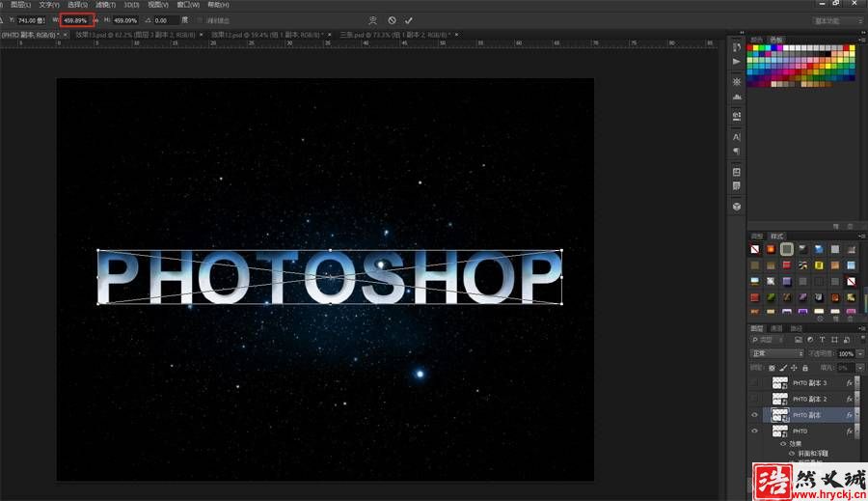
Task: Toggle visibility of 斜面和浮雕 effect
Action: [x=792, y=454]
